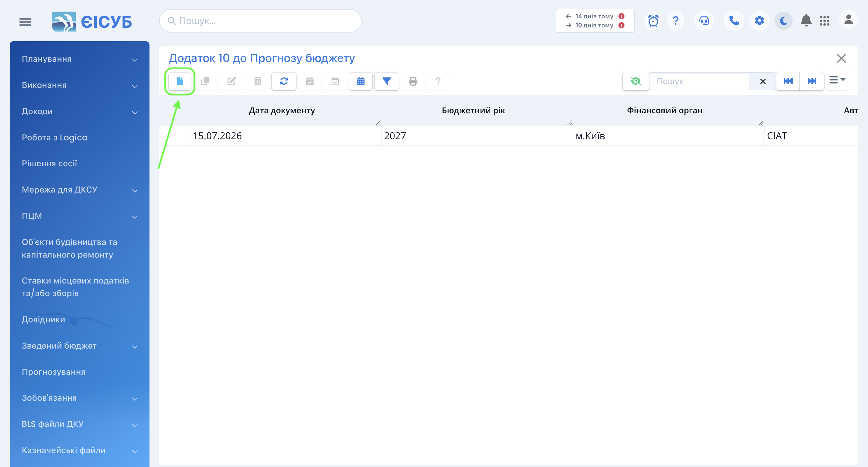Open the filter funnel tool

point(386,81)
